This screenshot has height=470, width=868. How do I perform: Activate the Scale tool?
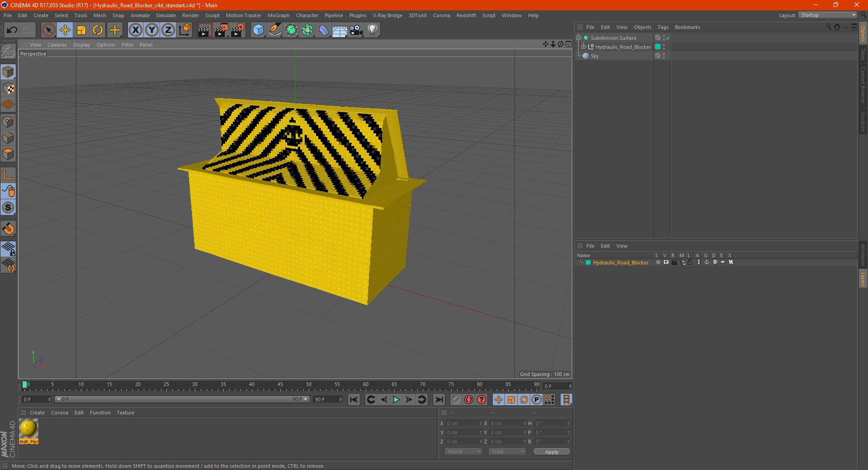[x=81, y=30]
